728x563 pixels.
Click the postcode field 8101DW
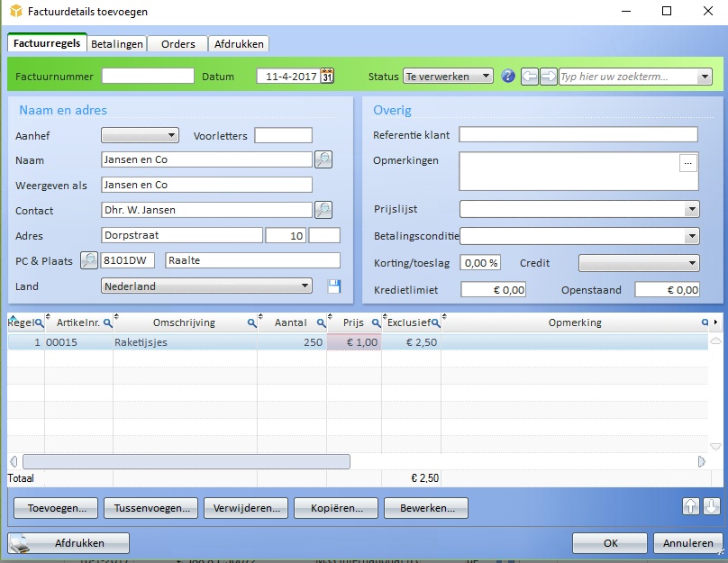pos(127,260)
